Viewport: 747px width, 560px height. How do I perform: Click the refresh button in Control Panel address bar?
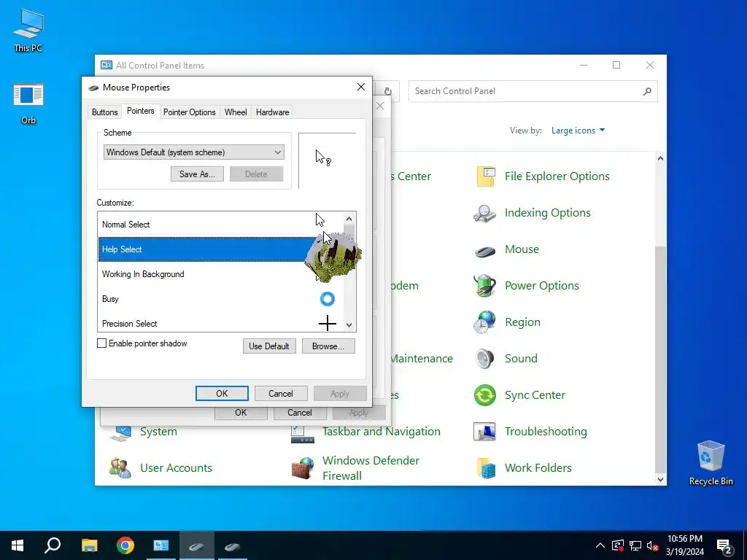[388, 91]
